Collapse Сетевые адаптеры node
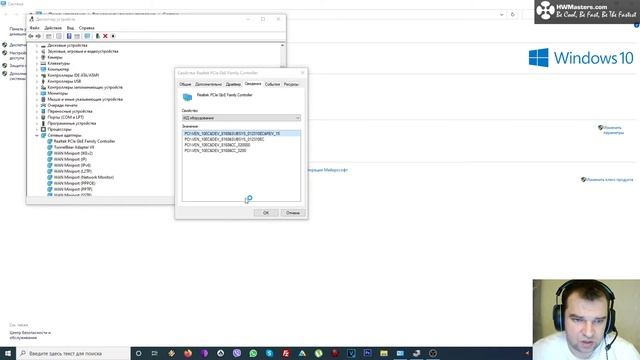The height and width of the screenshot is (360, 640). [37, 136]
